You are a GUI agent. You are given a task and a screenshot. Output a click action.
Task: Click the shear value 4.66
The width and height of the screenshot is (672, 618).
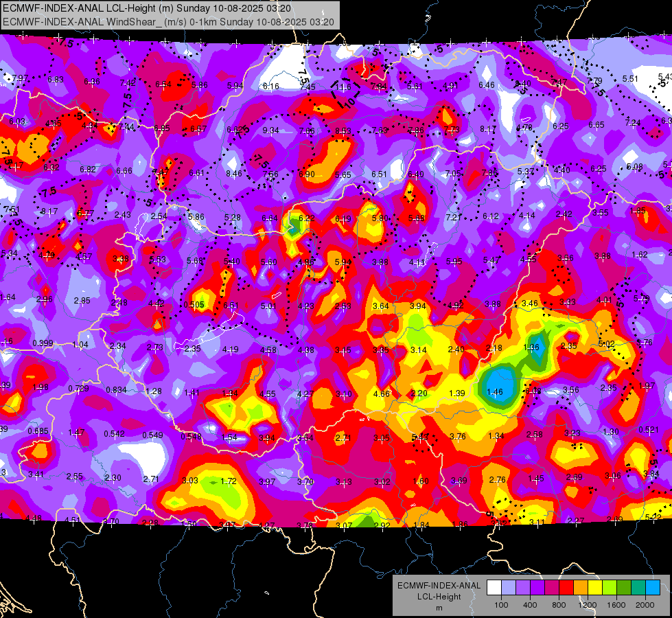(x=382, y=393)
